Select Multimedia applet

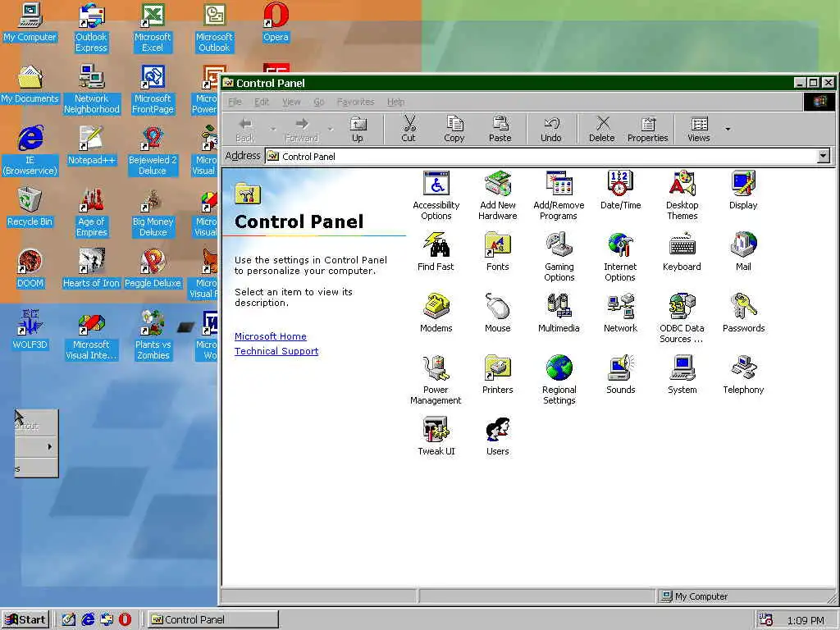[559, 313]
